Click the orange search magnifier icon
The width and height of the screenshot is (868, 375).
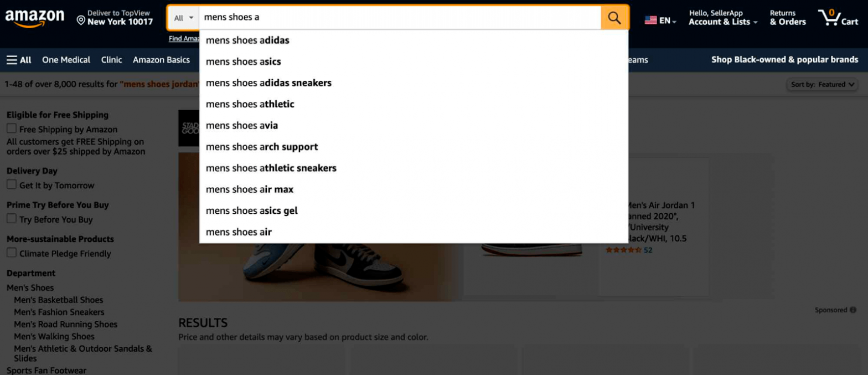(x=613, y=17)
